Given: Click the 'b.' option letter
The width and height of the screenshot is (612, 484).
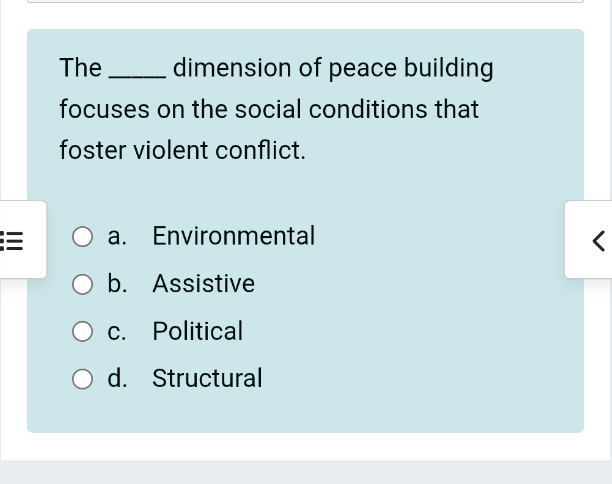Looking at the screenshot, I should [x=117, y=283].
